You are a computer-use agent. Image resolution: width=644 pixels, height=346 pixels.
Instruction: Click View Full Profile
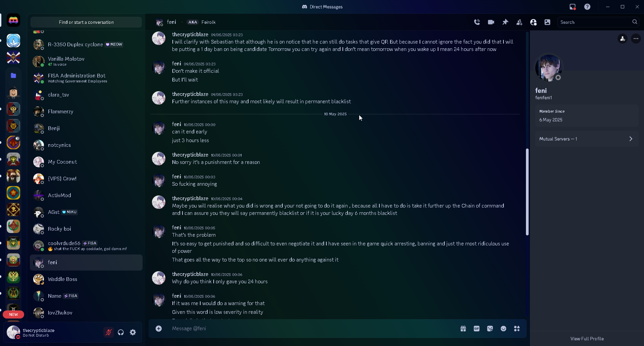[587, 339]
